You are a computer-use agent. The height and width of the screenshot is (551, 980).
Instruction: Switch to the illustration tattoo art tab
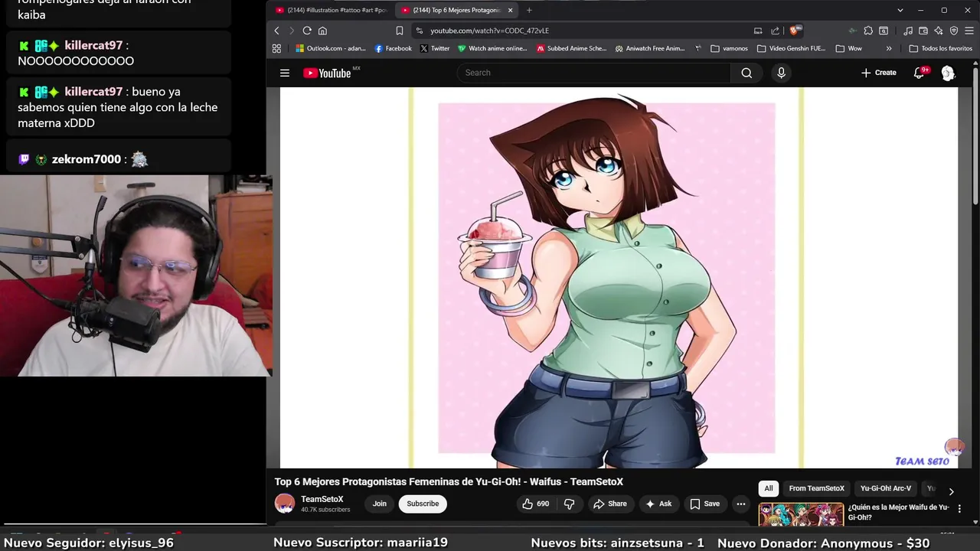click(332, 10)
